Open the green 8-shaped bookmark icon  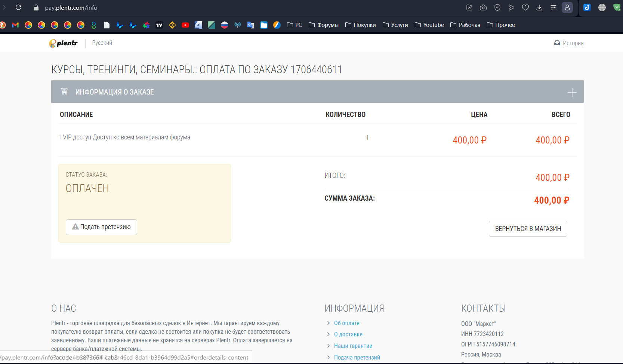pos(94,25)
